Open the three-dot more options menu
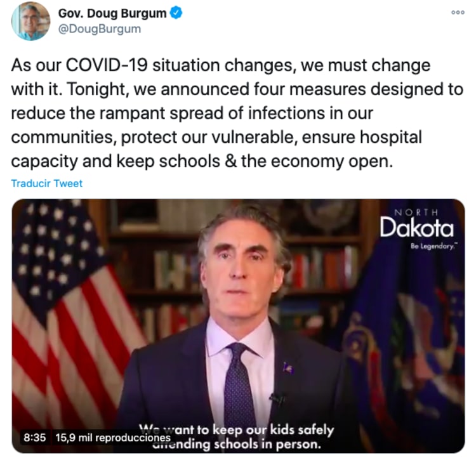 (x=458, y=13)
